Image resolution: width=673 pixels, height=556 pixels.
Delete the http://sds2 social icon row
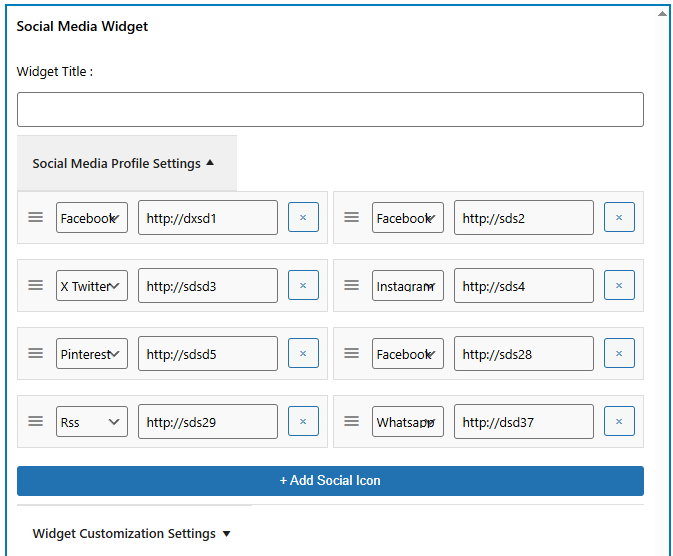(619, 218)
